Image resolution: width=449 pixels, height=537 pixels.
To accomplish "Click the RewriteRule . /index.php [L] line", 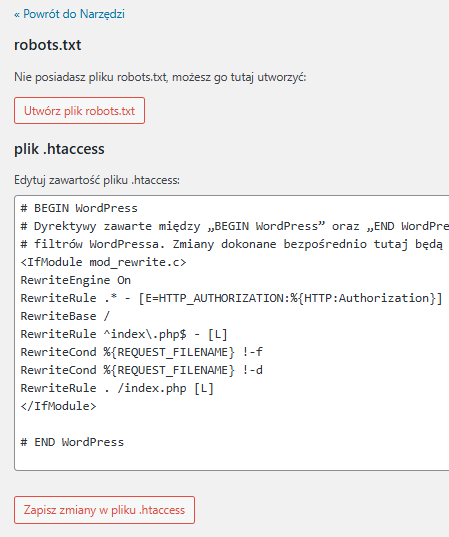I will tap(117, 388).
